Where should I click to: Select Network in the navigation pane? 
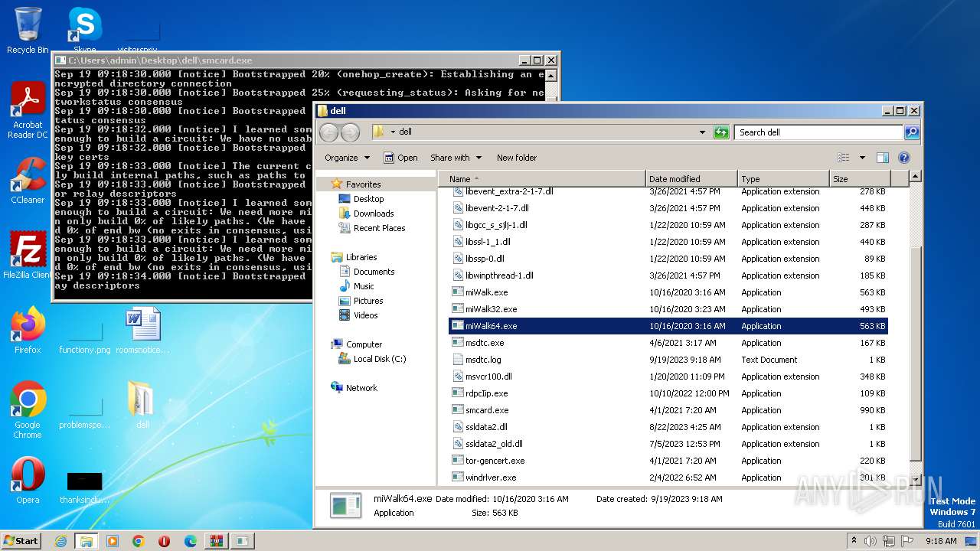361,388
